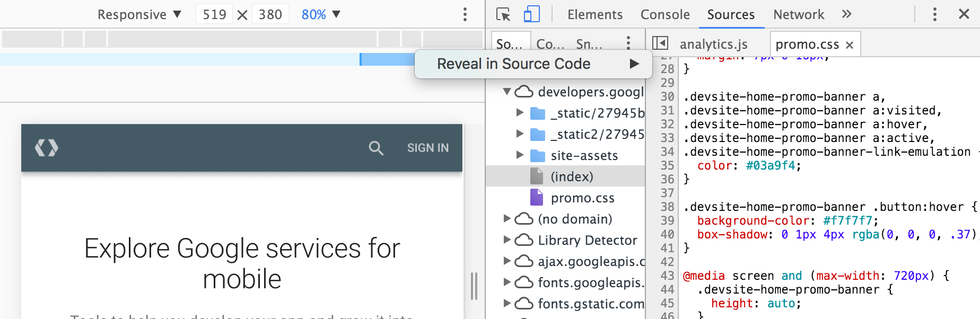Edit the viewport height field 380
The image size is (980, 319).
270,14
